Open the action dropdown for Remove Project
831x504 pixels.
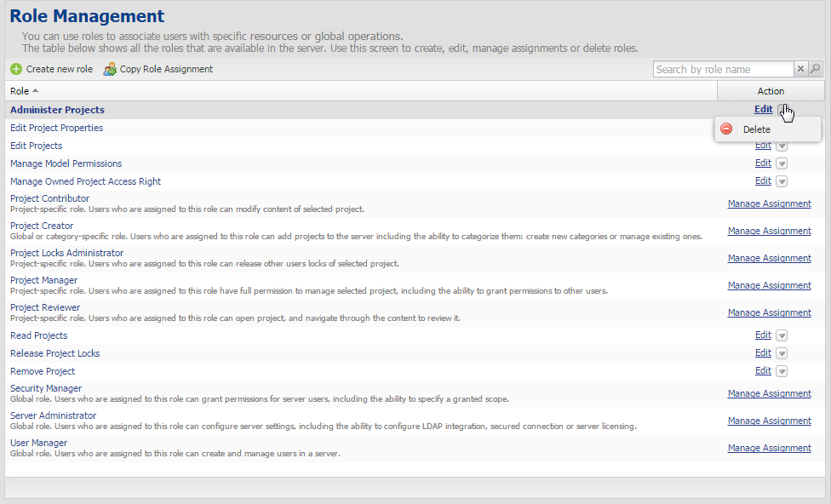coord(782,371)
